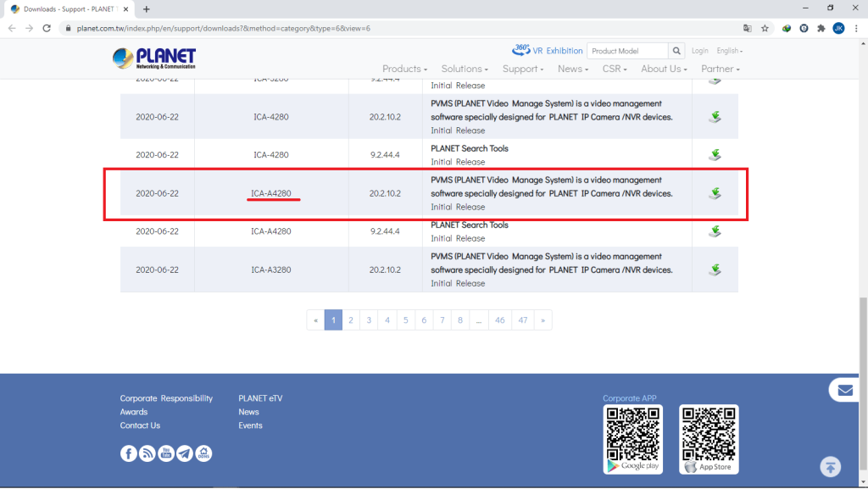
Task: Expand the Partner menu
Action: [x=721, y=69]
